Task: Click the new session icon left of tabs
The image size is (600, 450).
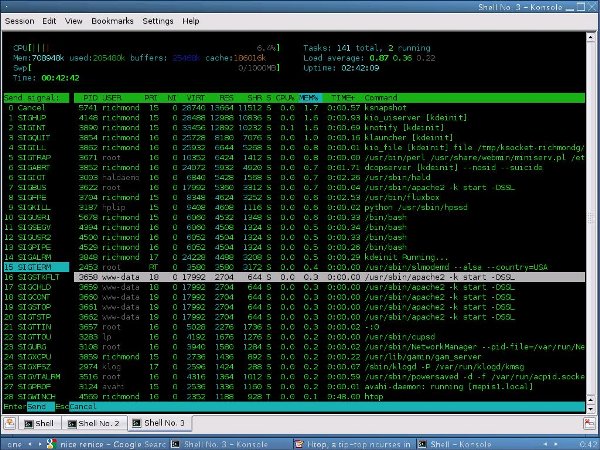Action: tap(11, 424)
